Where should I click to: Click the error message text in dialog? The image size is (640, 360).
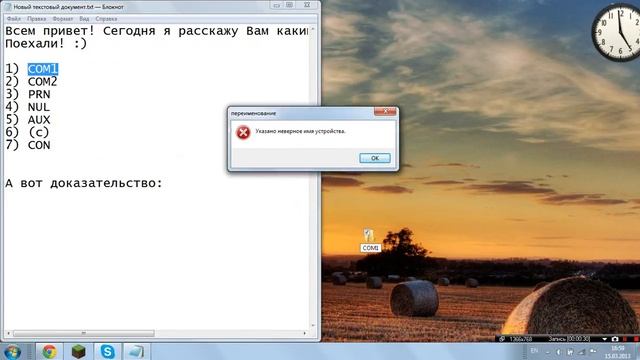(x=300, y=131)
